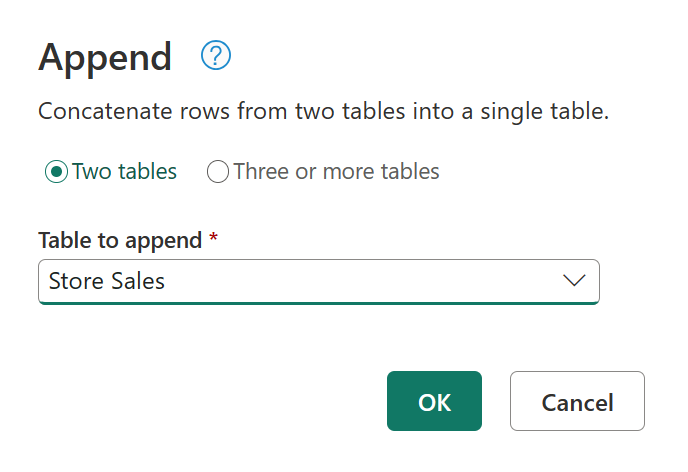Select the Three or more tables radio circle
The image size is (688, 472).
[218, 172]
